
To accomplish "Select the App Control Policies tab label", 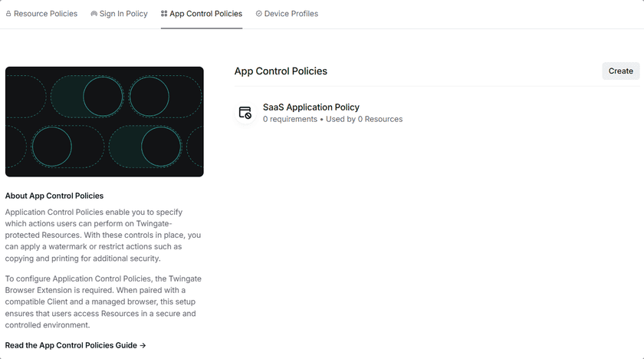I will coord(205,14).
